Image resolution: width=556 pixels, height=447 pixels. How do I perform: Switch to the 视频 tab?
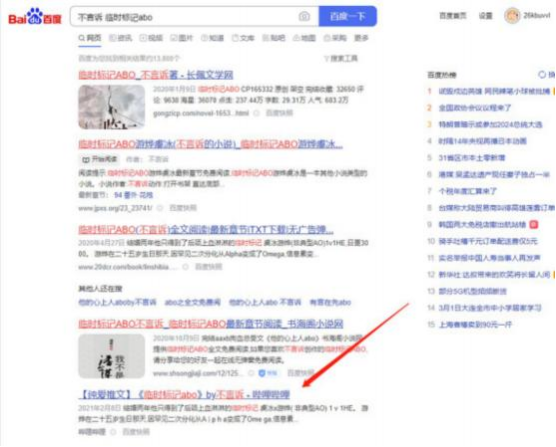(x=151, y=38)
